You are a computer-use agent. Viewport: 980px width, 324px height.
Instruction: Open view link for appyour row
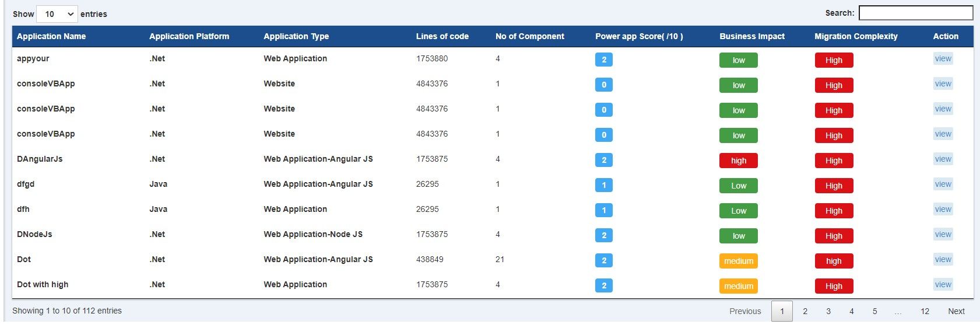(943, 58)
